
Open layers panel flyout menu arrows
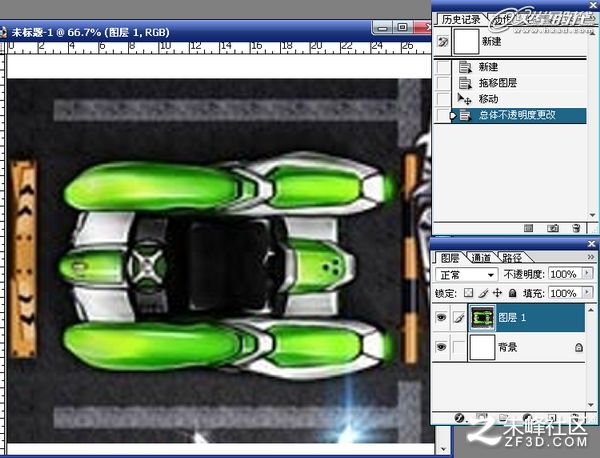tap(591, 257)
